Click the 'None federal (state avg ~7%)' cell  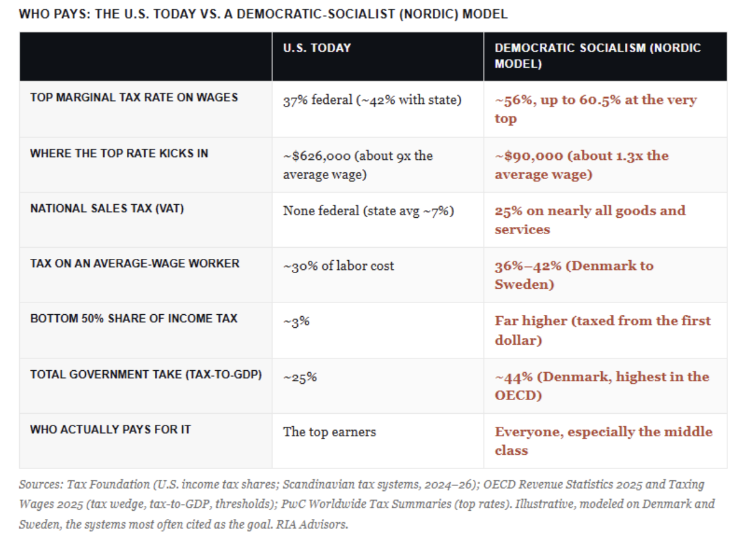pyautogui.click(x=369, y=211)
